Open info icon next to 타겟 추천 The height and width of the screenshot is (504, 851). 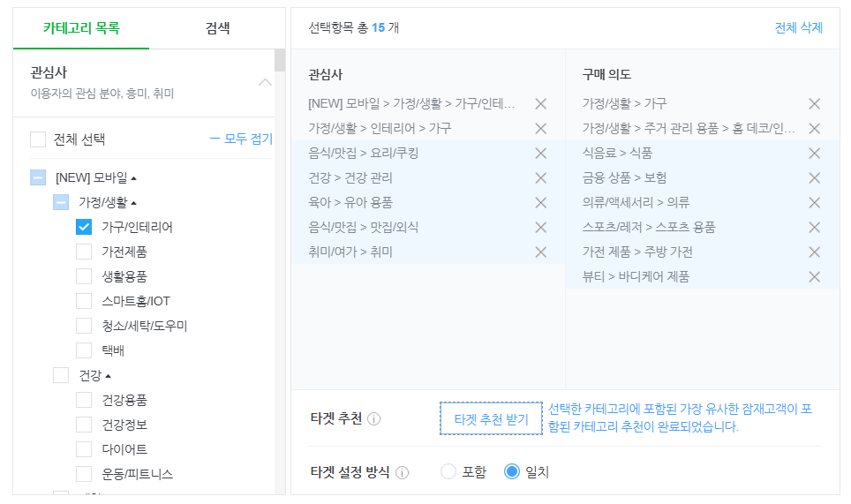coord(374,419)
